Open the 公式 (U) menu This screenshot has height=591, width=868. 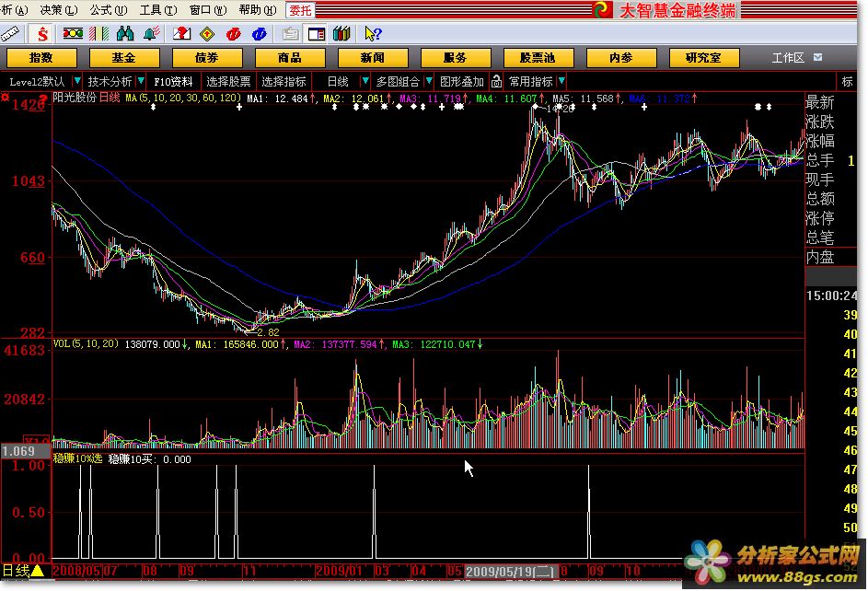(108, 10)
